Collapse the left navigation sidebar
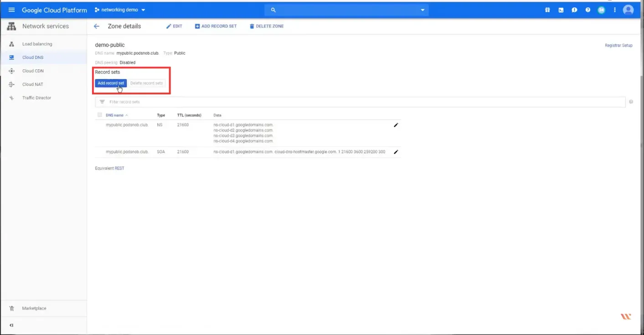The height and width of the screenshot is (335, 644). coord(11,325)
